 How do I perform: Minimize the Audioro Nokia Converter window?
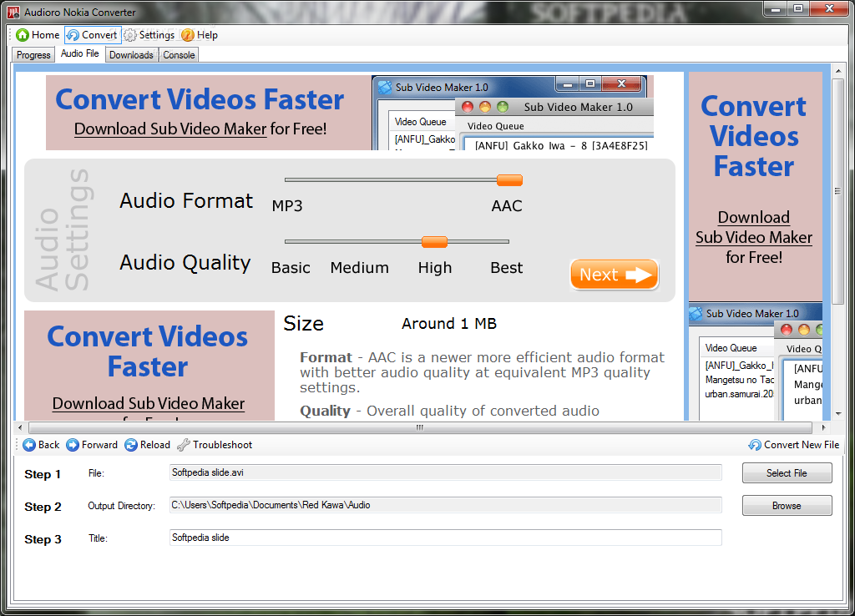click(775, 9)
